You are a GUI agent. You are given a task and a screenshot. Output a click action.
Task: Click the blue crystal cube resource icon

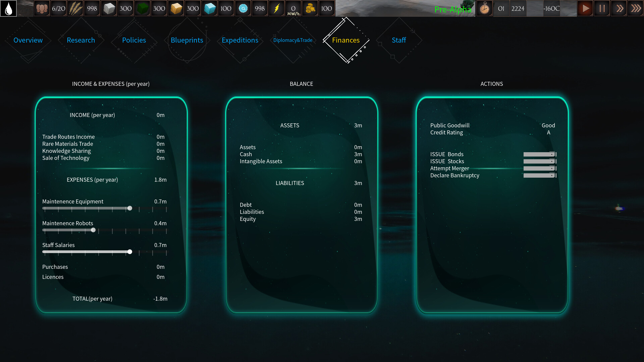click(210, 8)
